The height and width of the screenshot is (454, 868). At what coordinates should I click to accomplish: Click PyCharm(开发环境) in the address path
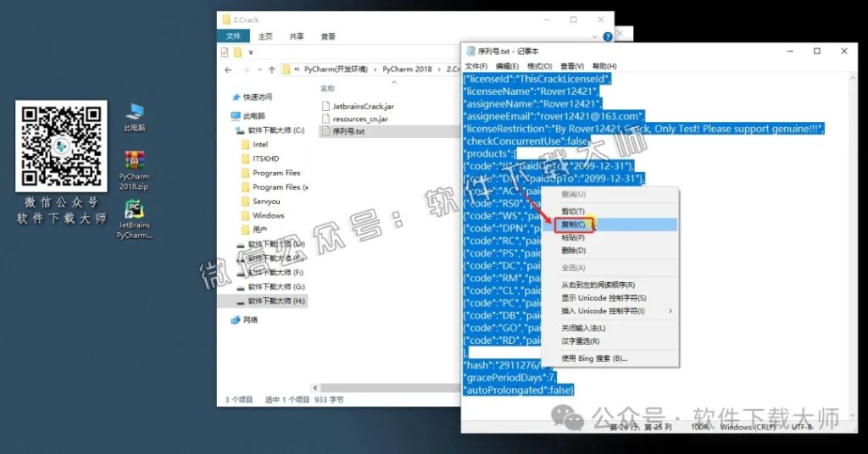[x=336, y=69]
